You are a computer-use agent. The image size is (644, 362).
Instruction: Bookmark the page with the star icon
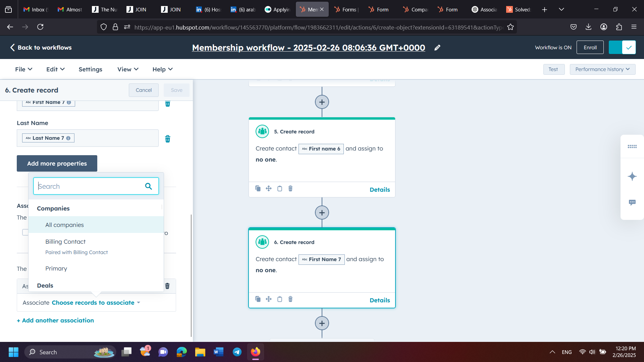coord(511,27)
